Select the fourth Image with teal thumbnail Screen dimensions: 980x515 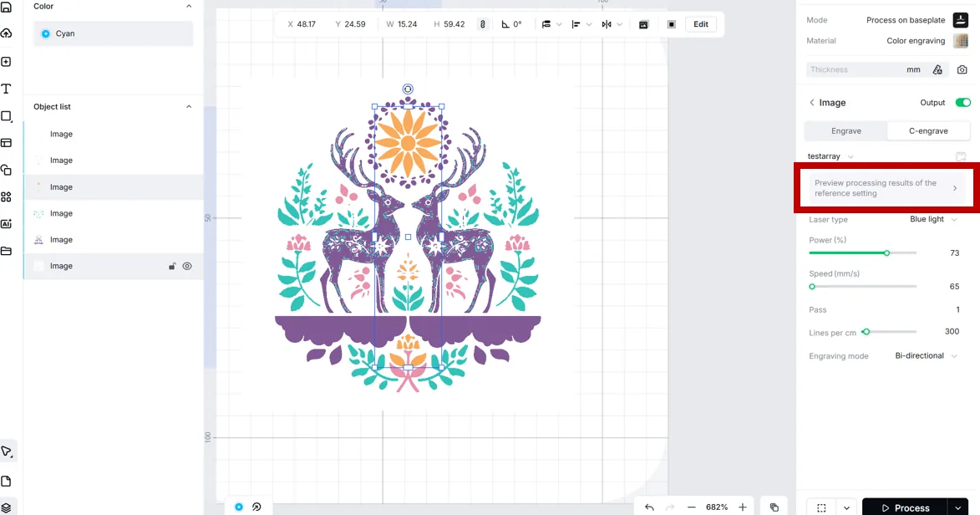click(113, 213)
